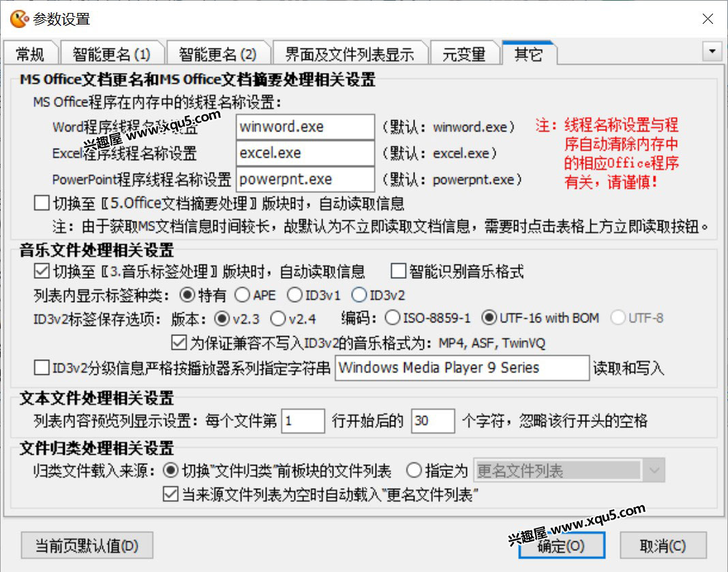The height and width of the screenshot is (572, 728).
Task: Click the Excel thread name field excel.exe
Action: pos(305,153)
